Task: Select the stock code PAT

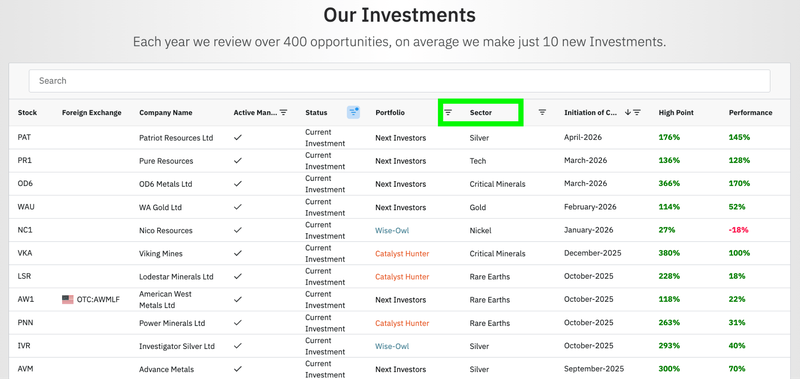Action: click(x=24, y=138)
